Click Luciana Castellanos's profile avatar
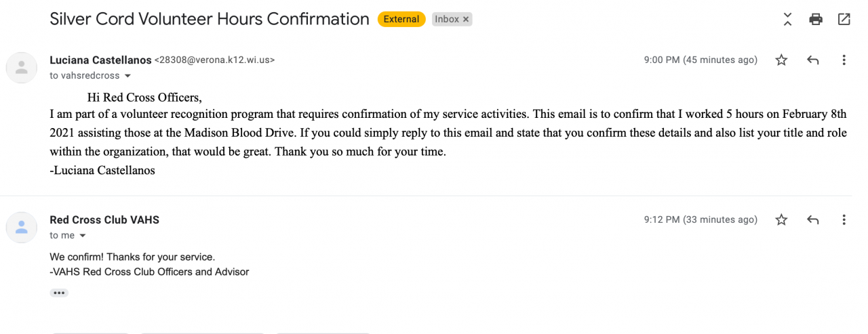This screenshot has height=334, width=868. pos(22,67)
